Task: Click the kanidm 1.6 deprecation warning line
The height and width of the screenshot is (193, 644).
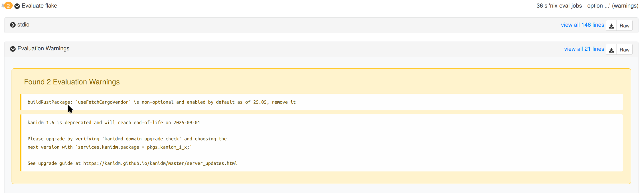Action: 114,123
